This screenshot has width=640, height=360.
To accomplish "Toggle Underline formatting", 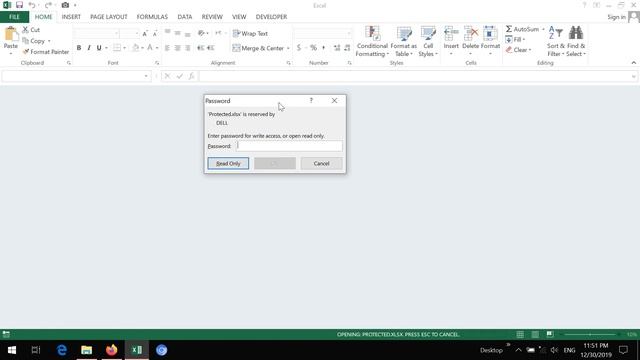I will 99,48.
